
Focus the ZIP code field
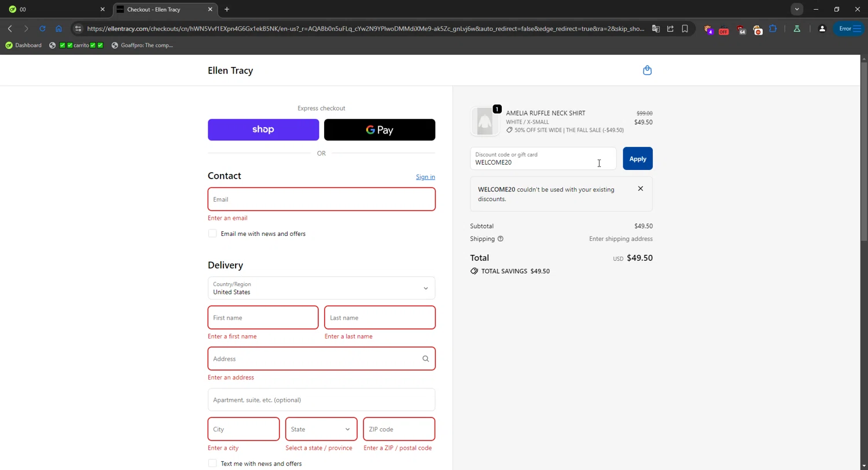pyautogui.click(x=399, y=429)
